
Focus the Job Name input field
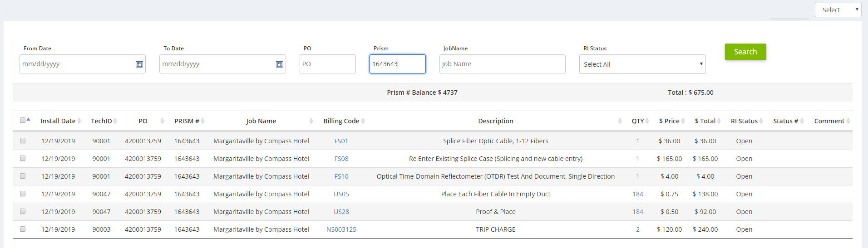pyautogui.click(x=502, y=64)
